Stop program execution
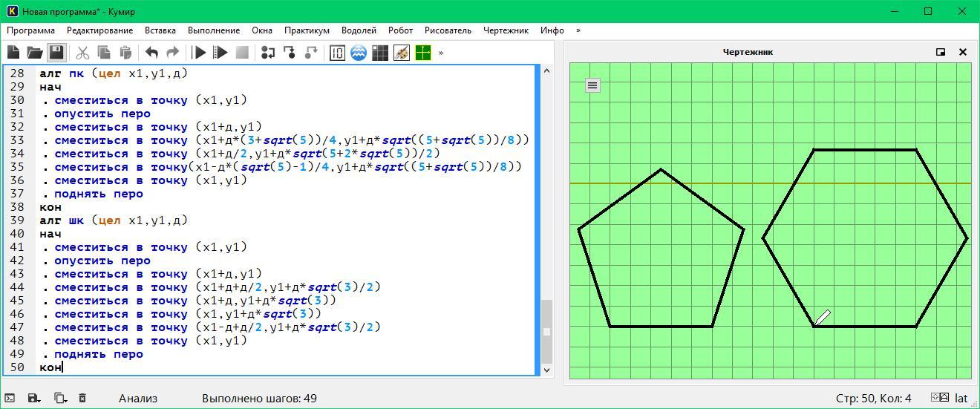The width and height of the screenshot is (980, 409). pos(242,53)
